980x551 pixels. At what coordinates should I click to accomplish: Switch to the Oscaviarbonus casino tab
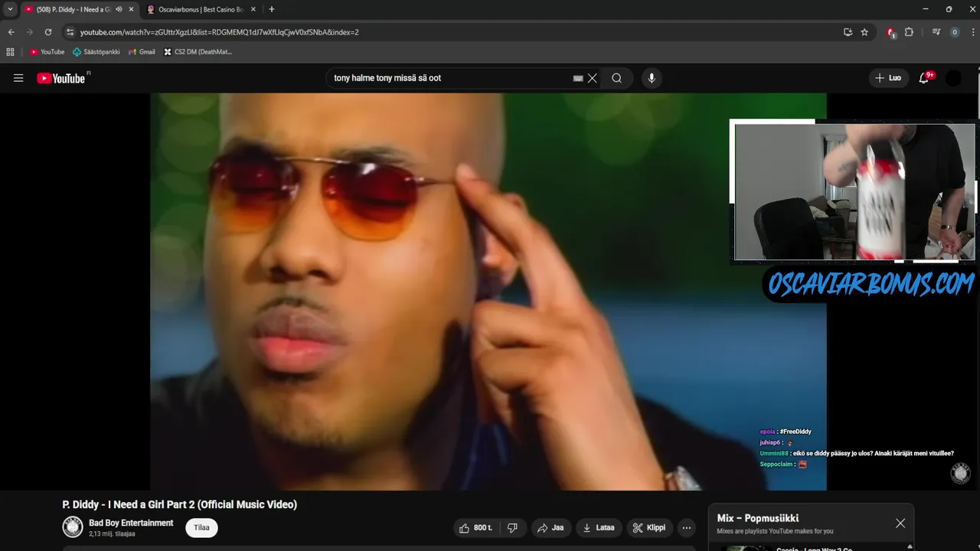(199, 9)
